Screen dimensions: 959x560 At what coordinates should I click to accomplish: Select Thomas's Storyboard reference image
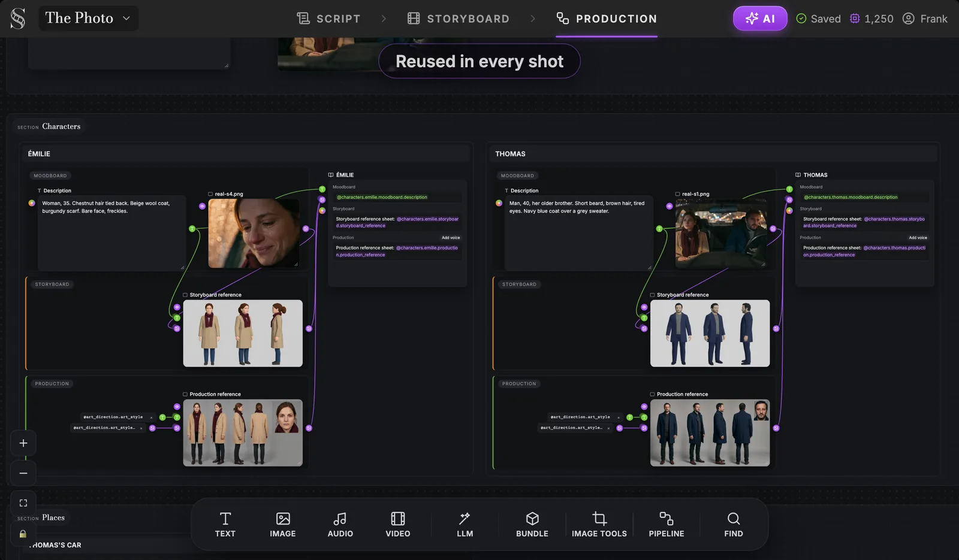710,333
